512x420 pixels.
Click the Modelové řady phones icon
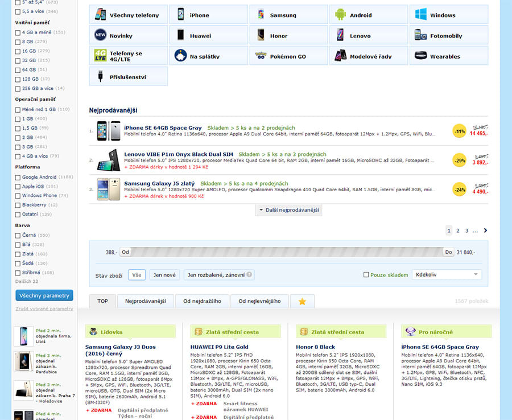340,56
